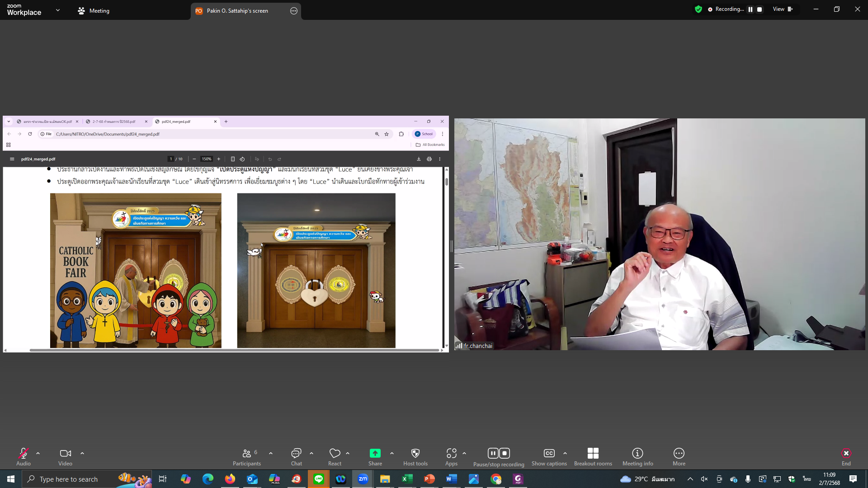Open the Zoom Workplace dropdown chevron
The height and width of the screenshot is (488, 868).
pos(58,10)
